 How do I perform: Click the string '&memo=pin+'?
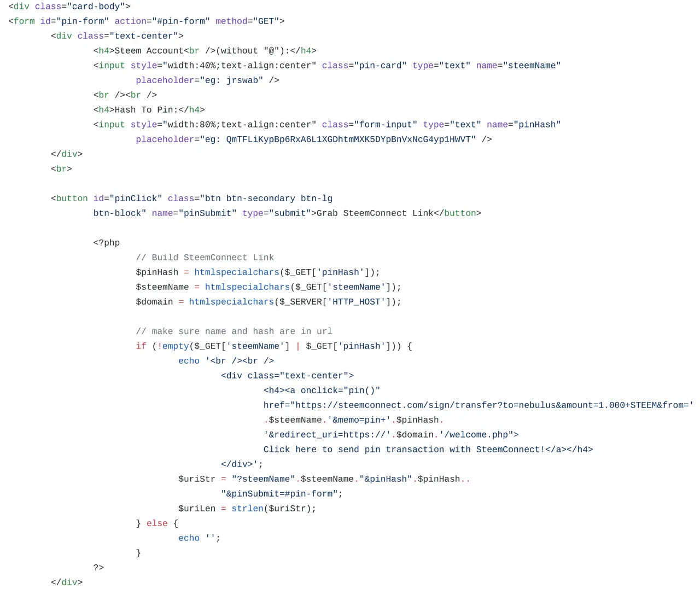(359, 420)
